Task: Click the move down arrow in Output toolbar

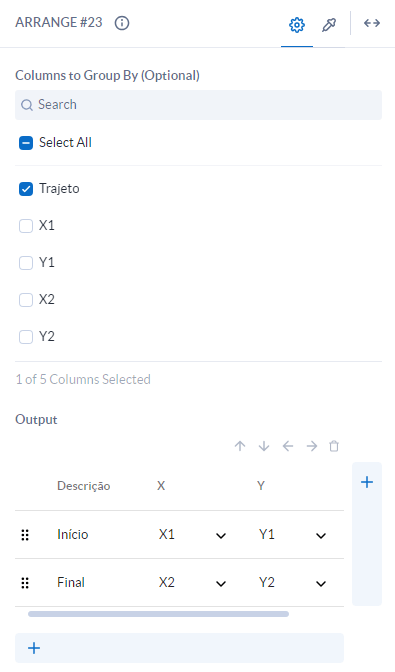Action: [x=264, y=446]
